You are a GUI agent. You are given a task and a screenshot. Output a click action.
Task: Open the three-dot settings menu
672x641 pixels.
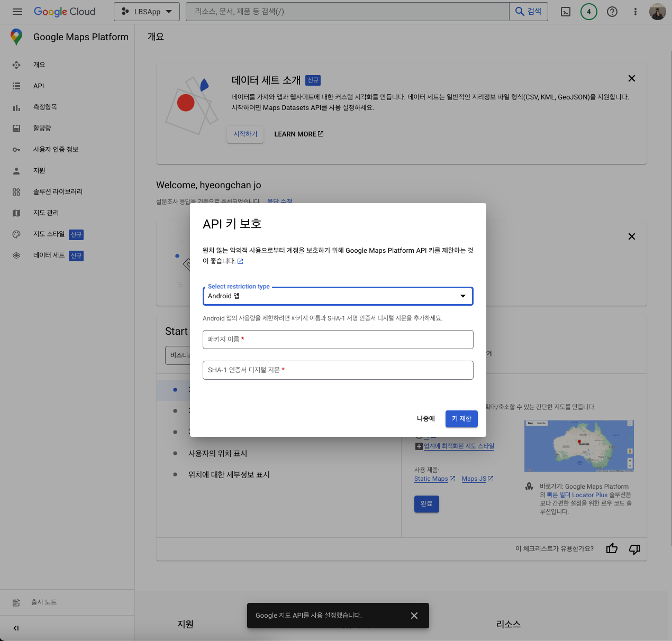pyautogui.click(x=635, y=12)
